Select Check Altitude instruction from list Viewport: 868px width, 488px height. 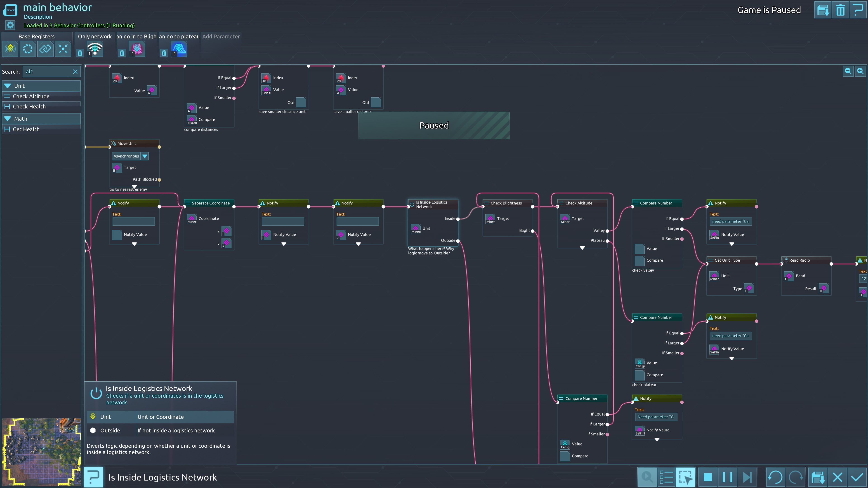31,96
